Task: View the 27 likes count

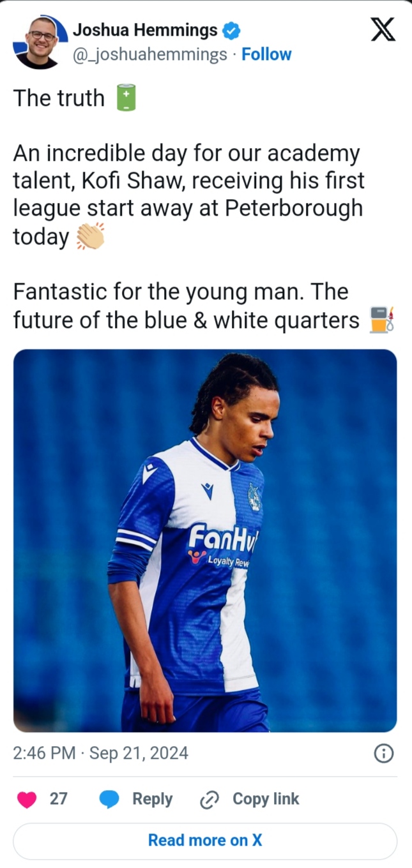Action: pos(59,799)
